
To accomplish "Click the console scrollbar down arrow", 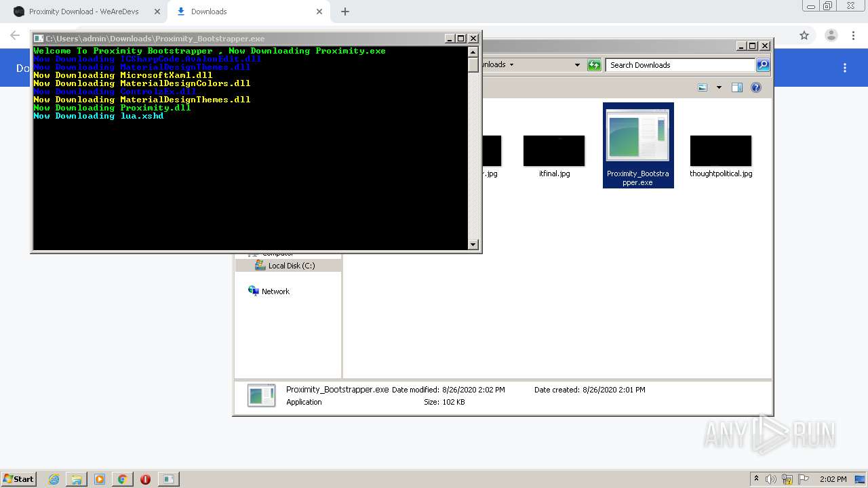I will pyautogui.click(x=473, y=245).
